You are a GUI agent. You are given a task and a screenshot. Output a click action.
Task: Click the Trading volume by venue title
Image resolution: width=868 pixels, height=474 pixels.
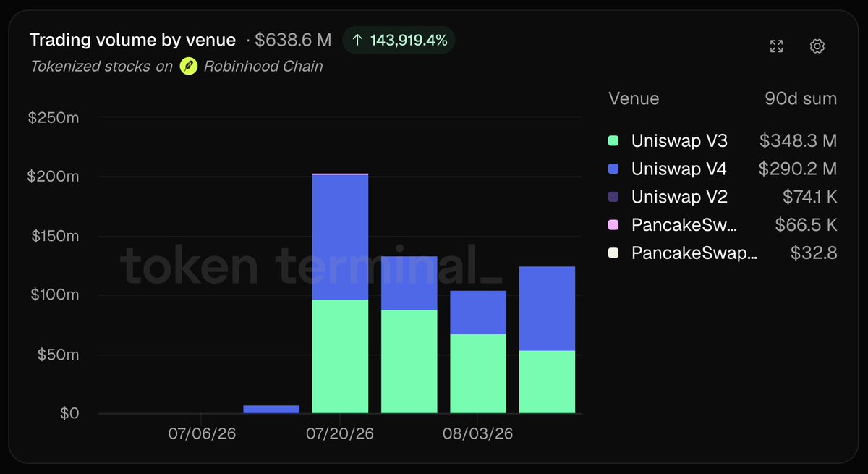(132, 41)
